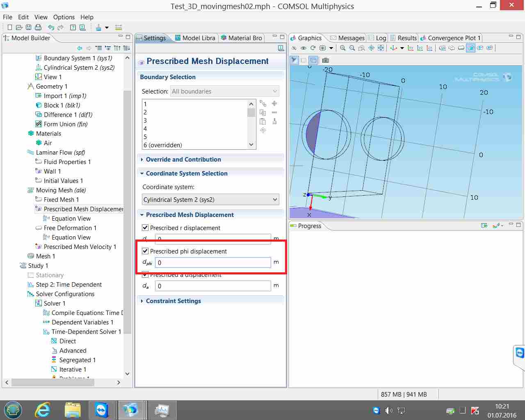
Task: Open the Options menu
Action: (x=64, y=17)
